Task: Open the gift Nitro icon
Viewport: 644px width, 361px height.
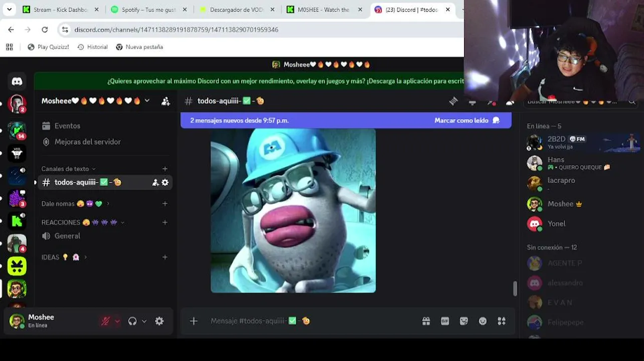Action: (426, 321)
